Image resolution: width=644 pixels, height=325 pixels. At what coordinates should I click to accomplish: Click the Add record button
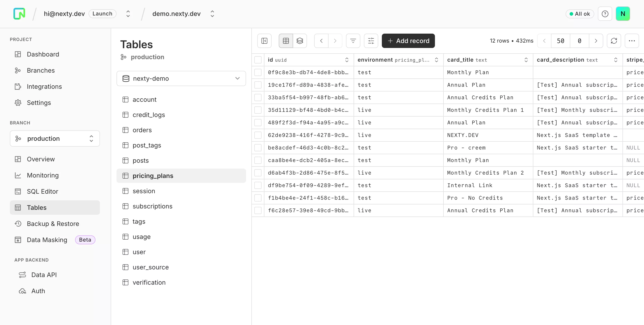pyautogui.click(x=408, y=41)
